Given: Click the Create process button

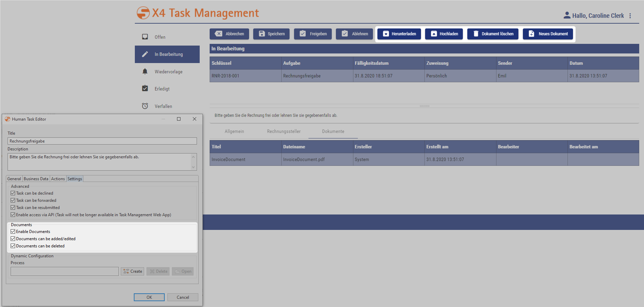Looking at the screenshot, I should 132,271.
